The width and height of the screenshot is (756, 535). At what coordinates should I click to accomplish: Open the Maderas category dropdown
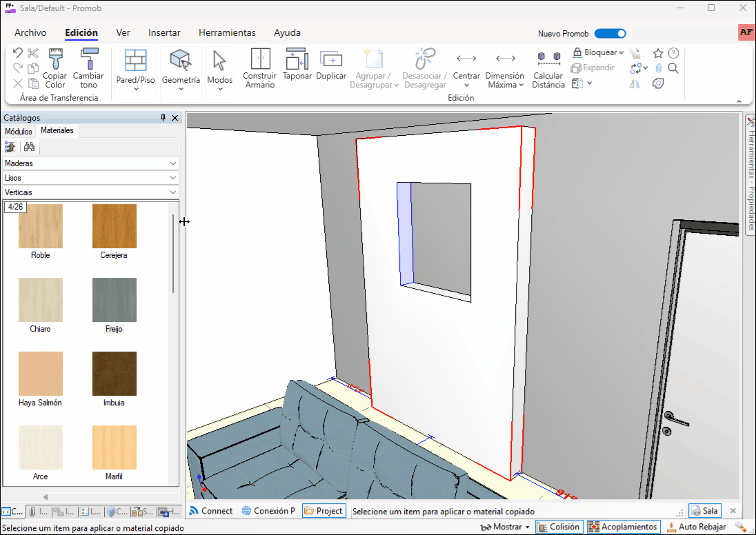click(90, 163)
